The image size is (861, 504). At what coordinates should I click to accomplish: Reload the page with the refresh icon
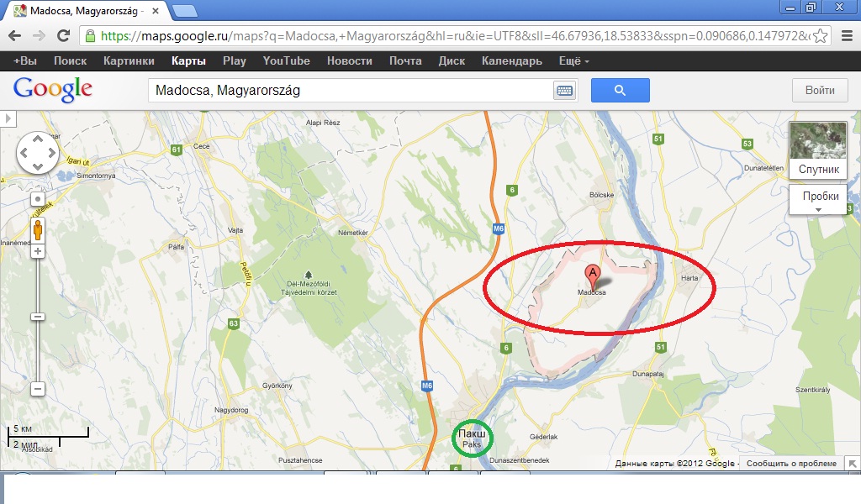click(64, 36)
